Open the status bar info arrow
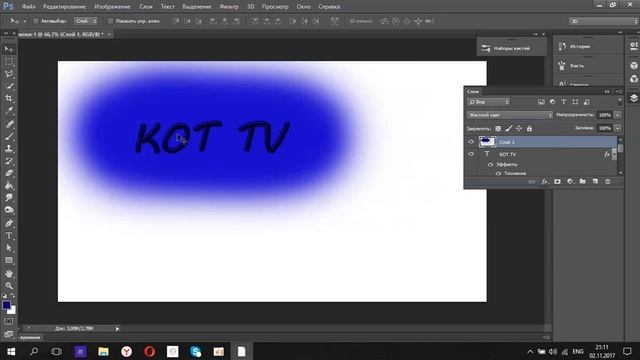Image resolution: width=640 pixels, height=360 pixels. (x=118, y=329)
